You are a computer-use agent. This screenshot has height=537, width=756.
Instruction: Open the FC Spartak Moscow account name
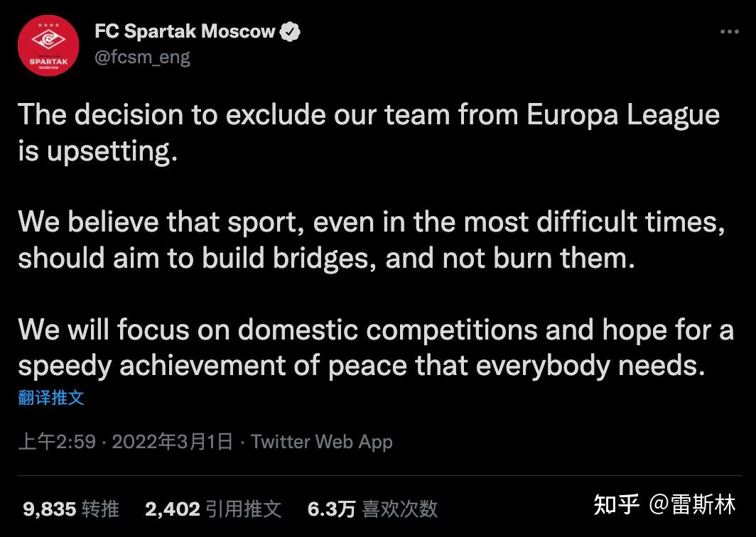click(185, 32)
